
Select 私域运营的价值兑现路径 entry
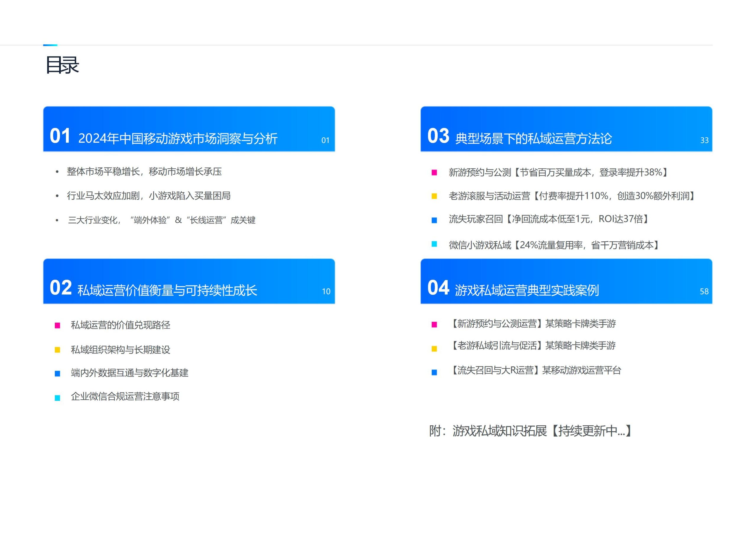tap(121, 325)
